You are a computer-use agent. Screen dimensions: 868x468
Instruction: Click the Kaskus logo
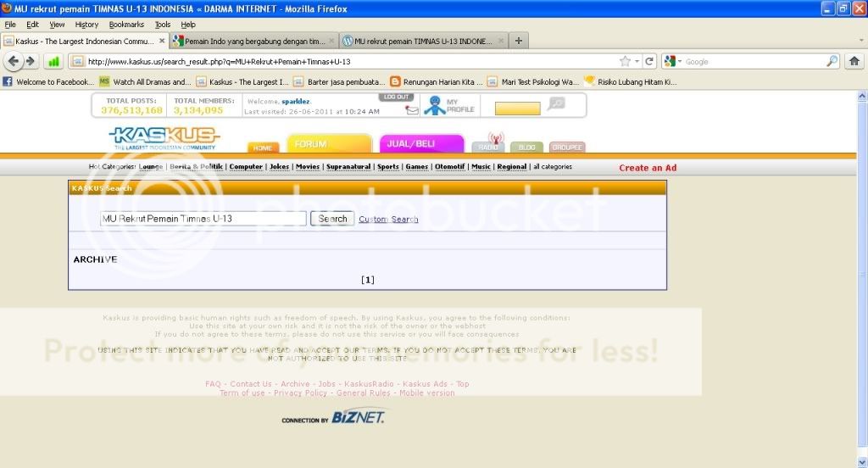click(x=164, y=137)
